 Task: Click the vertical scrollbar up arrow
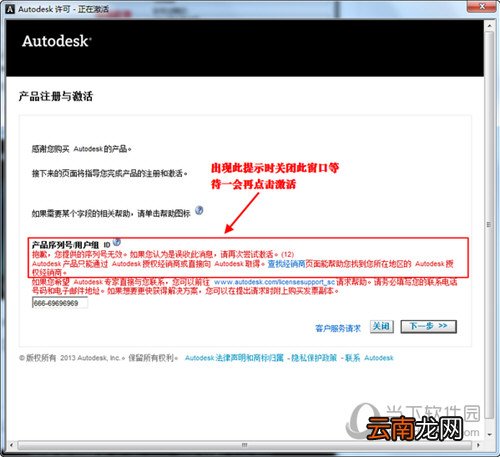click(x=489, y=26)
